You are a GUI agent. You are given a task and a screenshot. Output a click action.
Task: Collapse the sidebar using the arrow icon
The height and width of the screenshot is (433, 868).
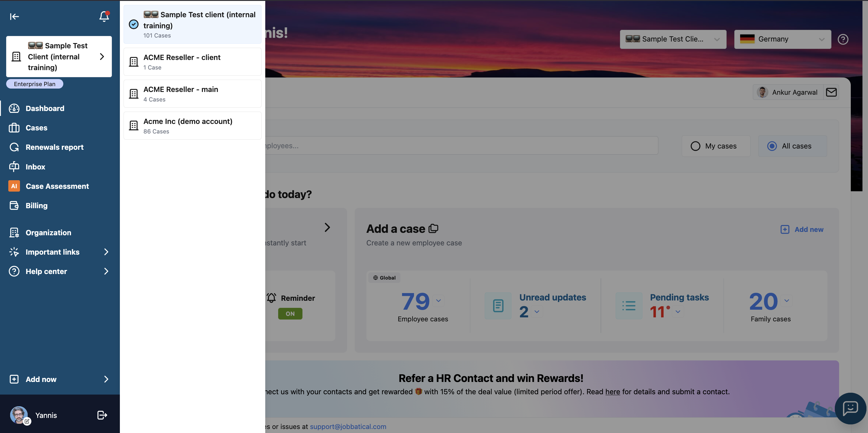(14, 16)
